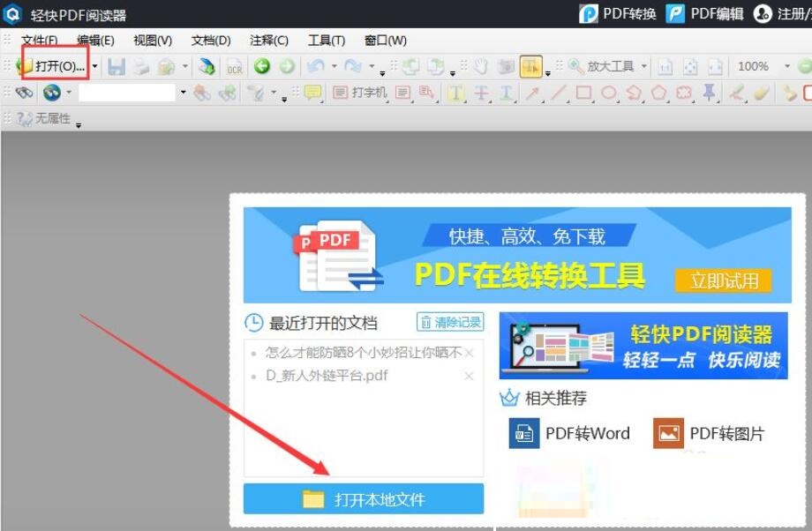Open the 注释(C) menu
The width and height of the screenshot is (812, 531).
267,41
